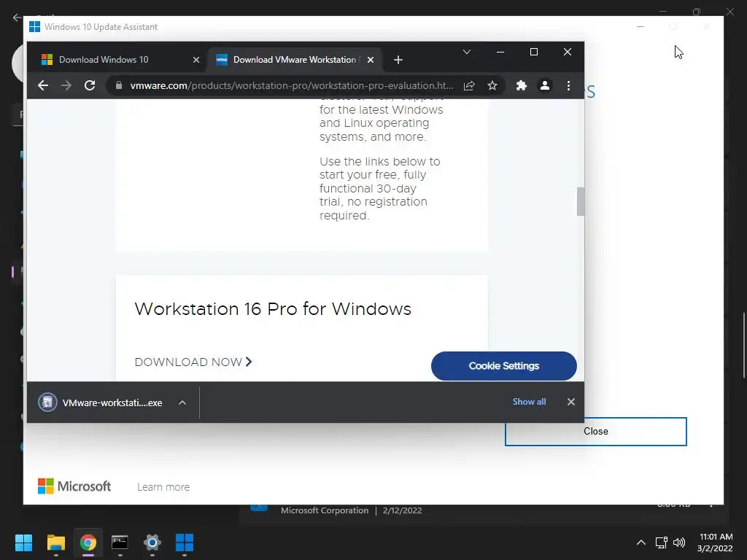Open Windows Update Assistant taskbar icon
747x560 pixels.
click(x=185, y=542)
